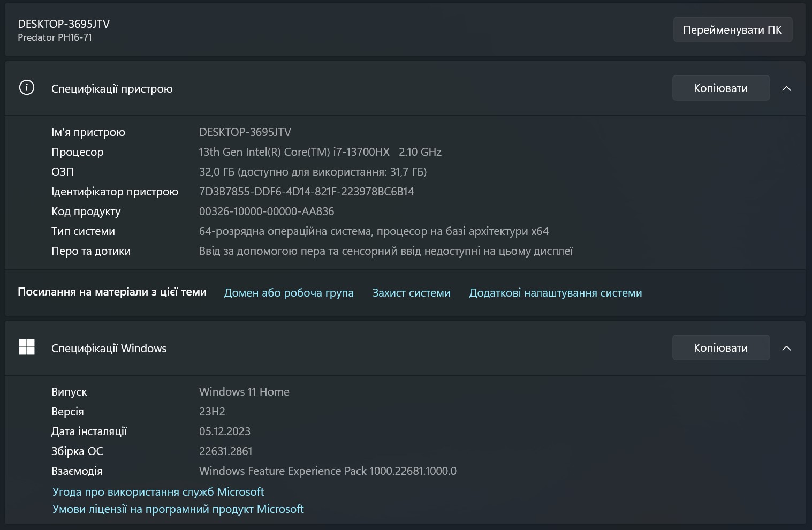Image resolution: width=812 pixels, height=530 pixels.
Task: Open Умови ліцензії на програмний продукт Microsoft
Action: tap(178, 509)
